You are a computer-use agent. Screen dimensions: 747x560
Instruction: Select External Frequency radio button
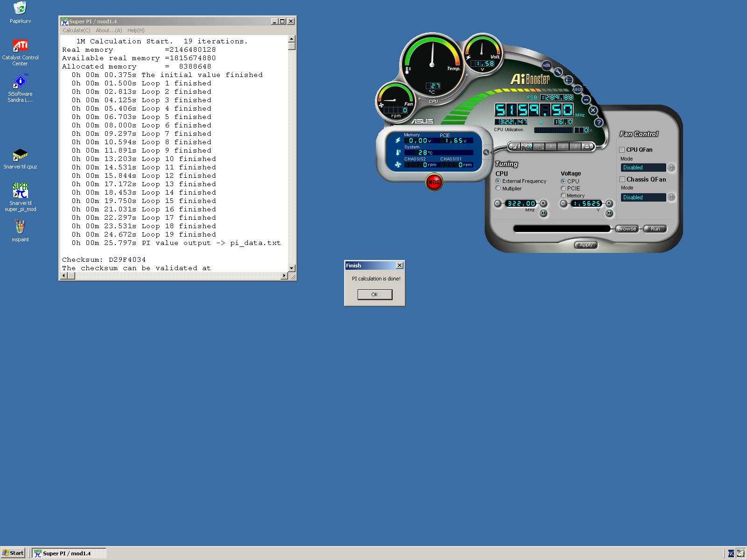498,181
